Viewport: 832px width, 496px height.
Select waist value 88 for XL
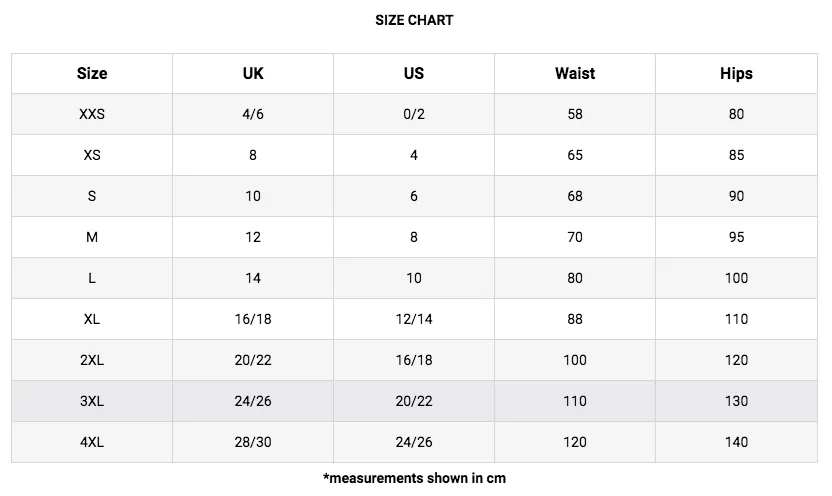tap(575, 319)
